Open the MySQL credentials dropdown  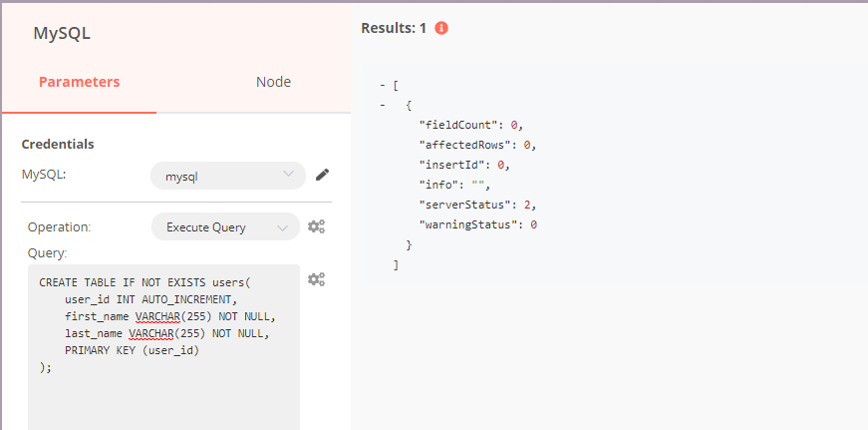click(x=228, y=176)
